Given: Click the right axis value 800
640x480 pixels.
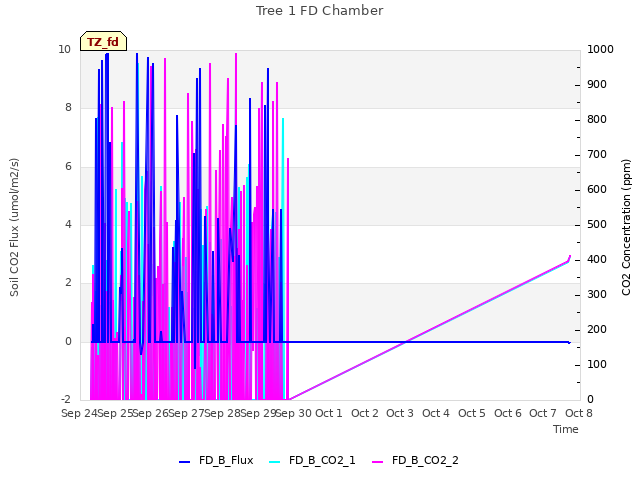Looking at the screenshot, I should coord(597,120).
